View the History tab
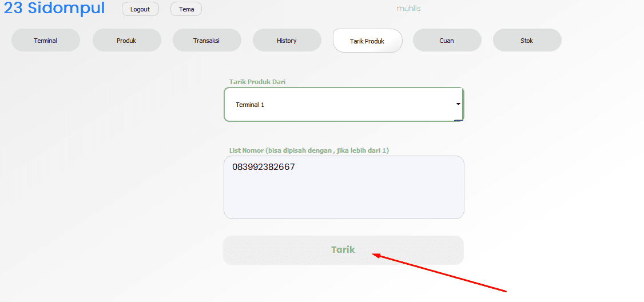The height and width of the screenshot is (302, 644). coord(287,41)
